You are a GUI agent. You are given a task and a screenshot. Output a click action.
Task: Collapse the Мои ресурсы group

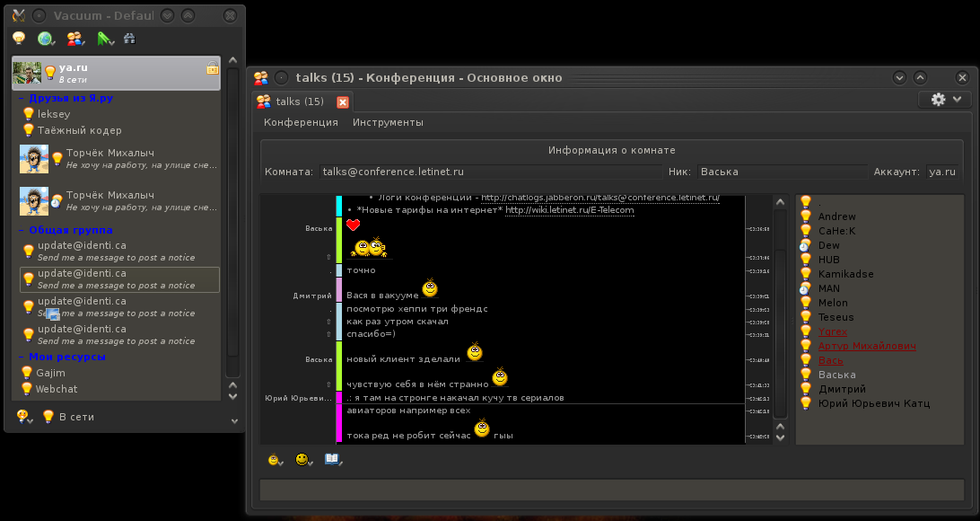coord(21,358)
